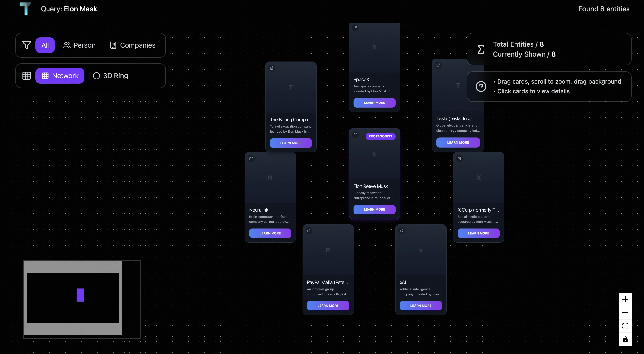Open external link icon on Neuralink card
The height and width of the screenshot is (354, 644).
(x=251, y=158)
